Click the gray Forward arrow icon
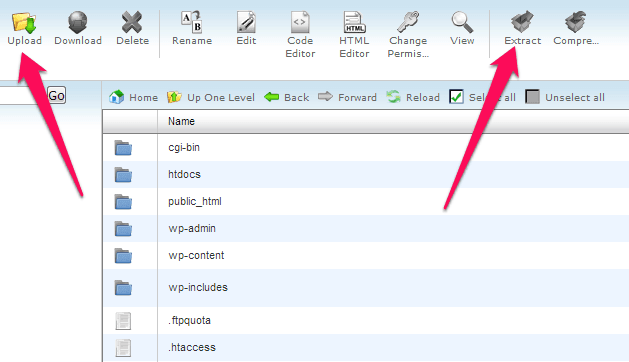The width and height of the screenshot is (629, 362). click(325, 96)
